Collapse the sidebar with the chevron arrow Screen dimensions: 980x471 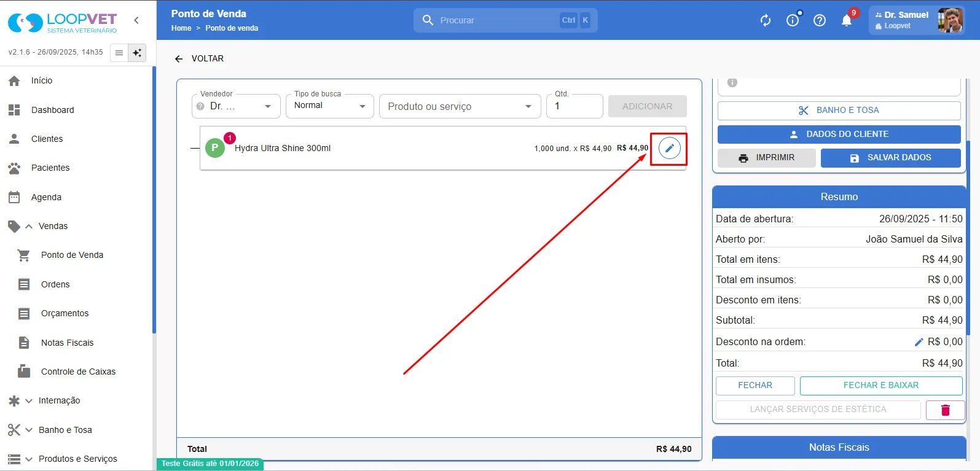pyautogui.click(x=136, y=20)
